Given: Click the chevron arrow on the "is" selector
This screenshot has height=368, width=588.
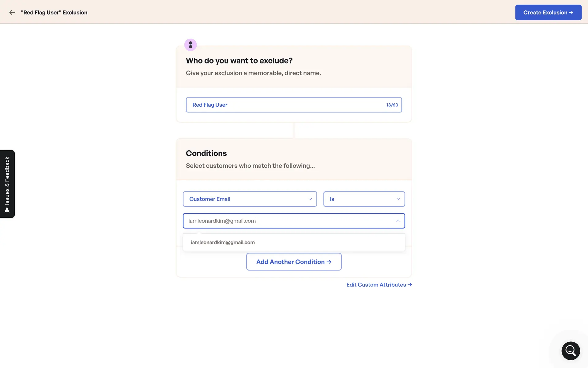Looking at the screenshot, I should pos(398,199).
